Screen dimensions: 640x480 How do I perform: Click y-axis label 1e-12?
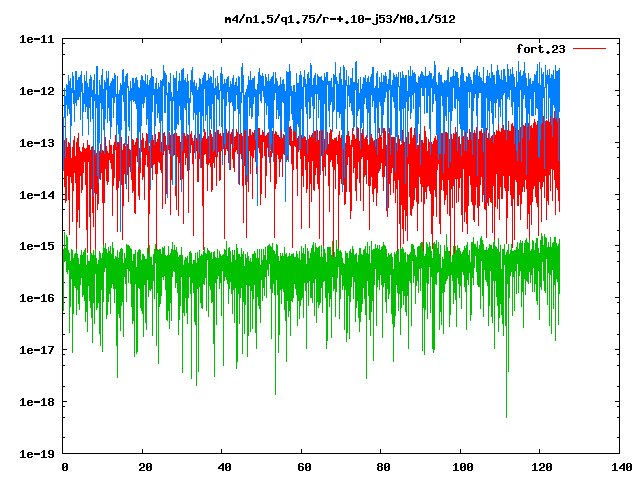[x=37, y=91]
